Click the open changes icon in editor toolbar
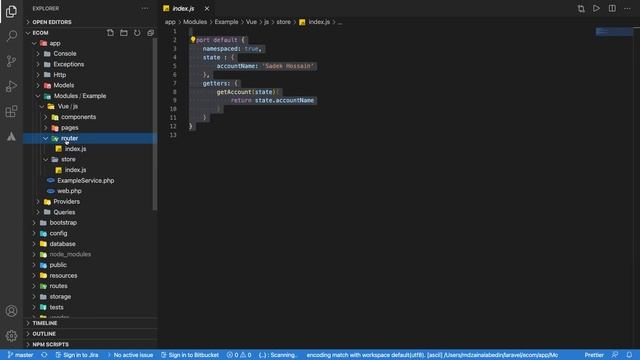The width and height of the screenshot is (640, 360). click(581, 9)
